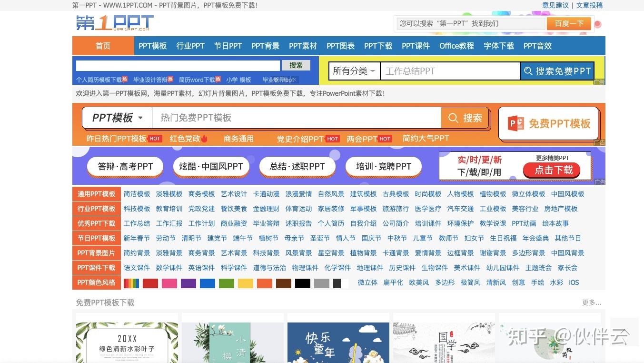
Task: Open 科技模板 category link
Action: [137, 209]
